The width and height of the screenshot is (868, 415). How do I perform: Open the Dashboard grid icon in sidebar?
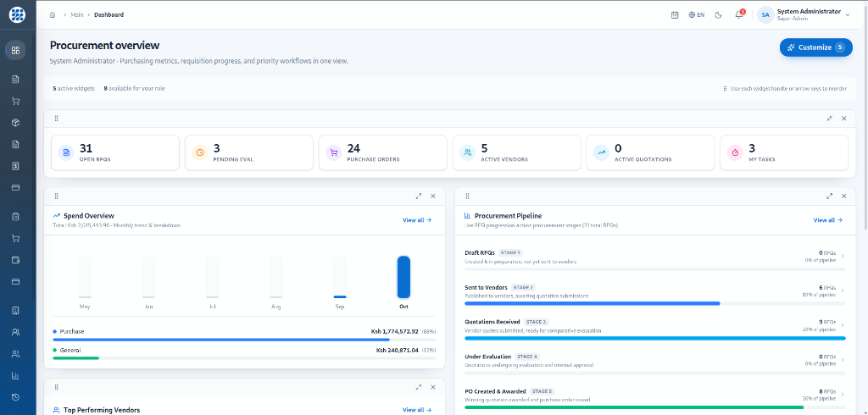[x=15, y=50]
